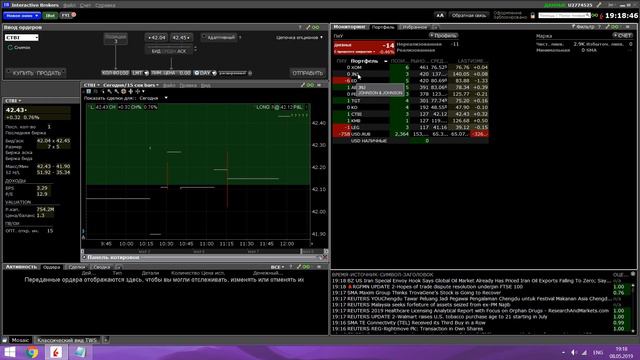Open the Показать сделки для Сегодня dropdown
640x360 pixels.
[x=153, y=98]
